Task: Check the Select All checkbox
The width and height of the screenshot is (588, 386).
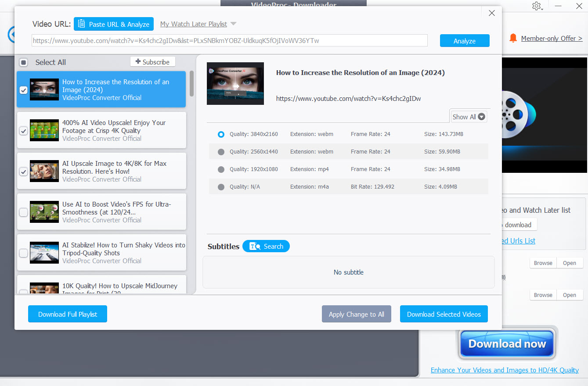Action: (23, 62)
